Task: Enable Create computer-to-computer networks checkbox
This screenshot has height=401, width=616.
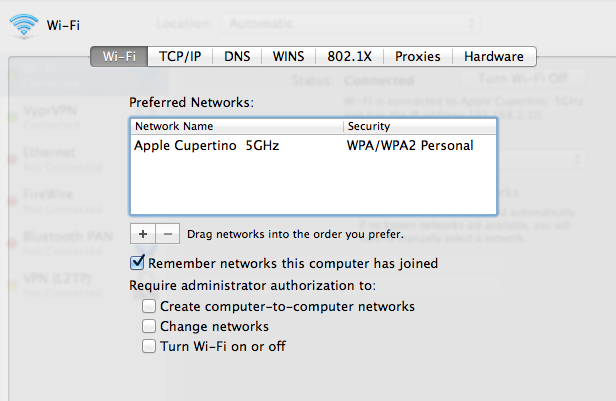Action: coord(149,306)
